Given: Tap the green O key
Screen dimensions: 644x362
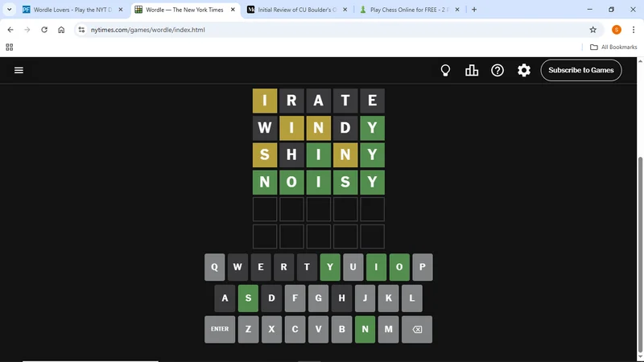Looking at the screenshot, I should (399, 267).
